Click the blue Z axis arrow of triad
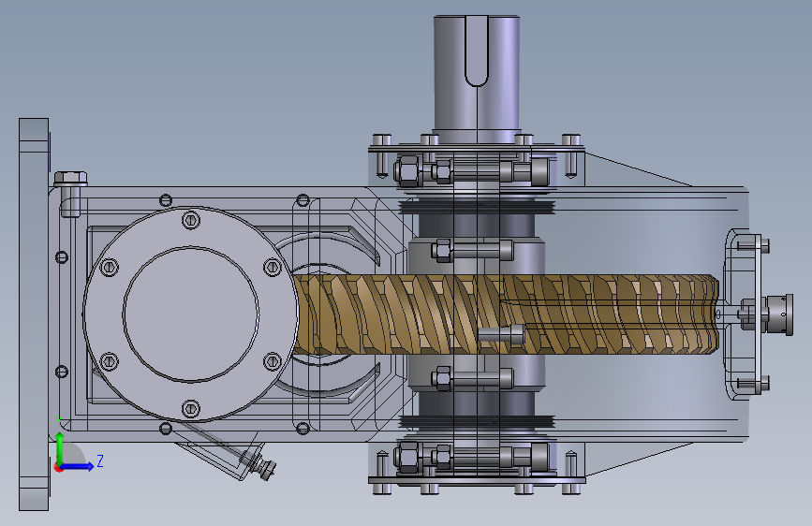The width and height of the screenshot is (812, 526). tap(78, 466)
